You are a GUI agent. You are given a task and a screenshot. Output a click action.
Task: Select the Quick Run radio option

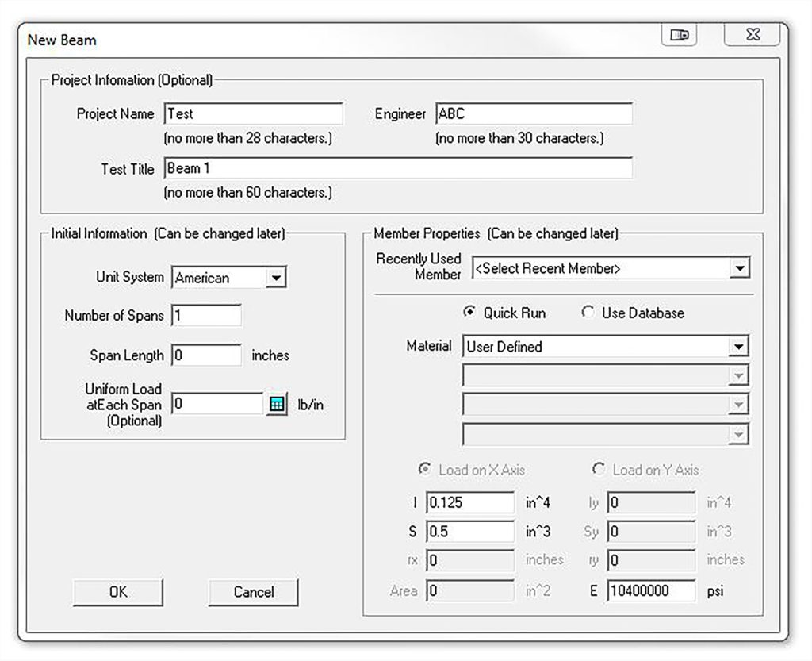coord(469,313)
